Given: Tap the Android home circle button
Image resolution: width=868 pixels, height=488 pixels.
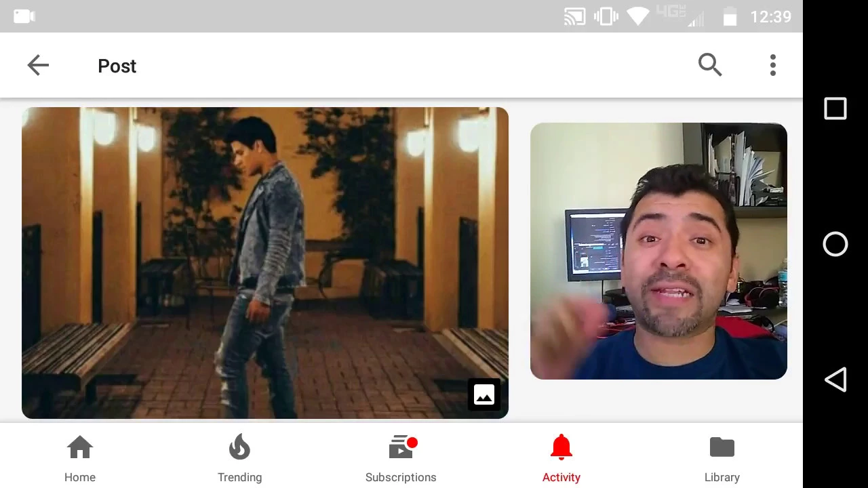Looking at the screenshot, I should [x=835, y=244].
